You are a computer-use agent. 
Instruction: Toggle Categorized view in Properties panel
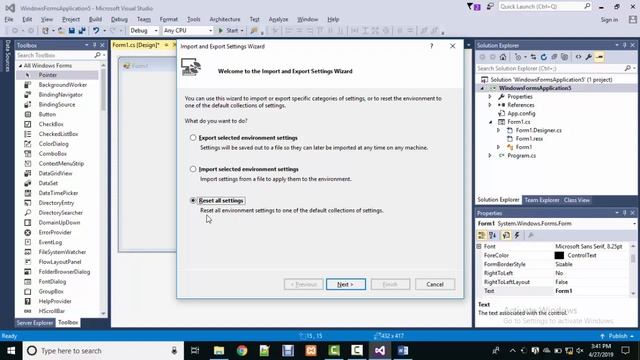[x=482, y=235]
